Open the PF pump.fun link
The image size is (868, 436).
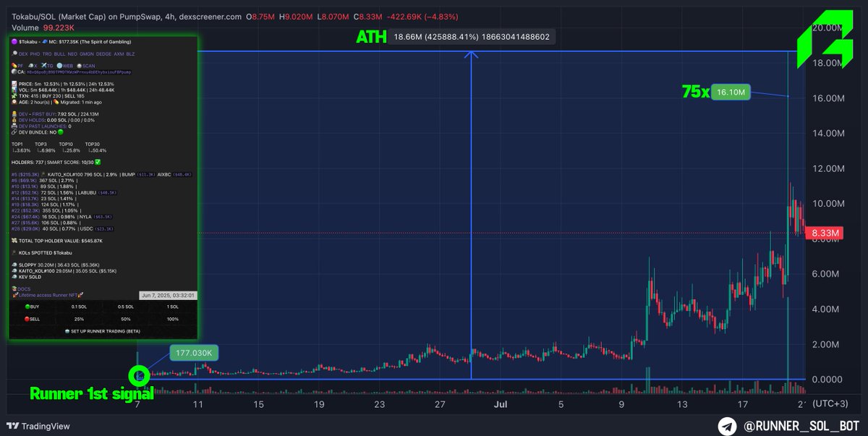point(20,66)
